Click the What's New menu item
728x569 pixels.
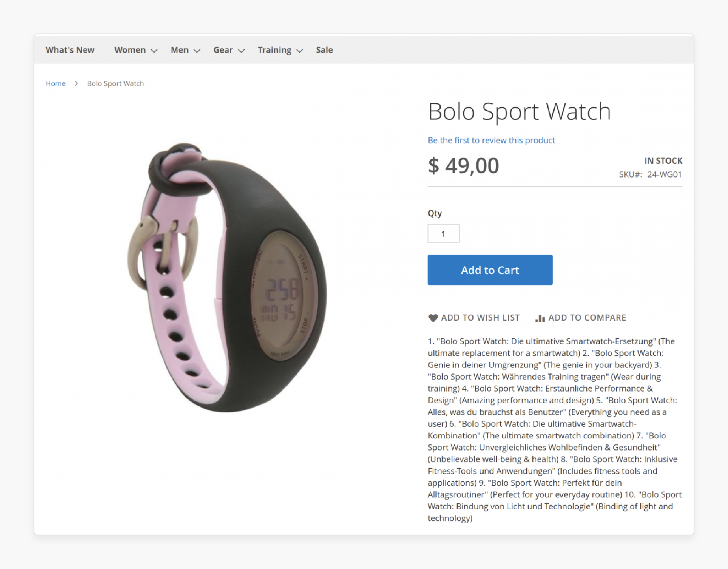click(70, 50)
